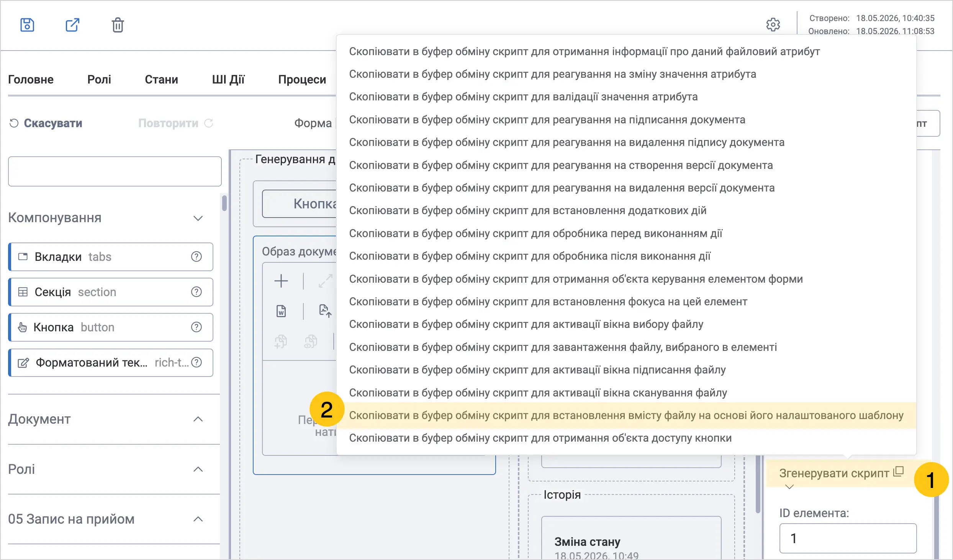Expand the Ролі section in sidebar
The width and height of the screenshot is (953, 560).
coord(198,469)
